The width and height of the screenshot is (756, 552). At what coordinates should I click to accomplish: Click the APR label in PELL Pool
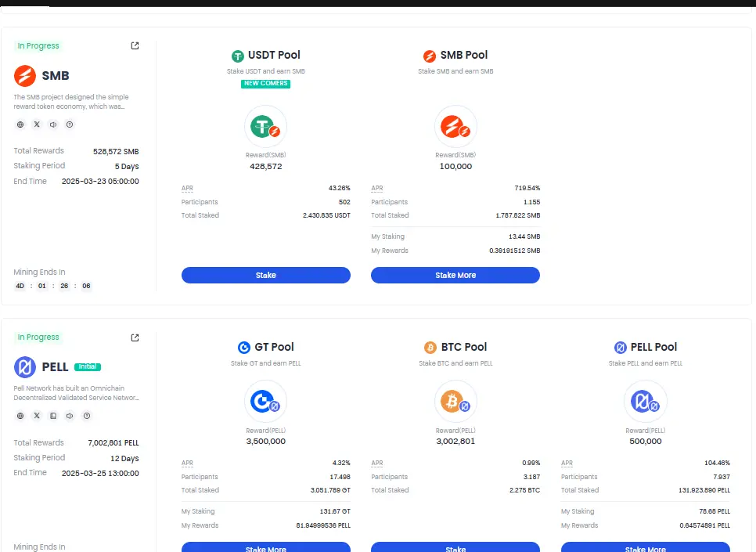pyautogui.click(x=567, y=464)
